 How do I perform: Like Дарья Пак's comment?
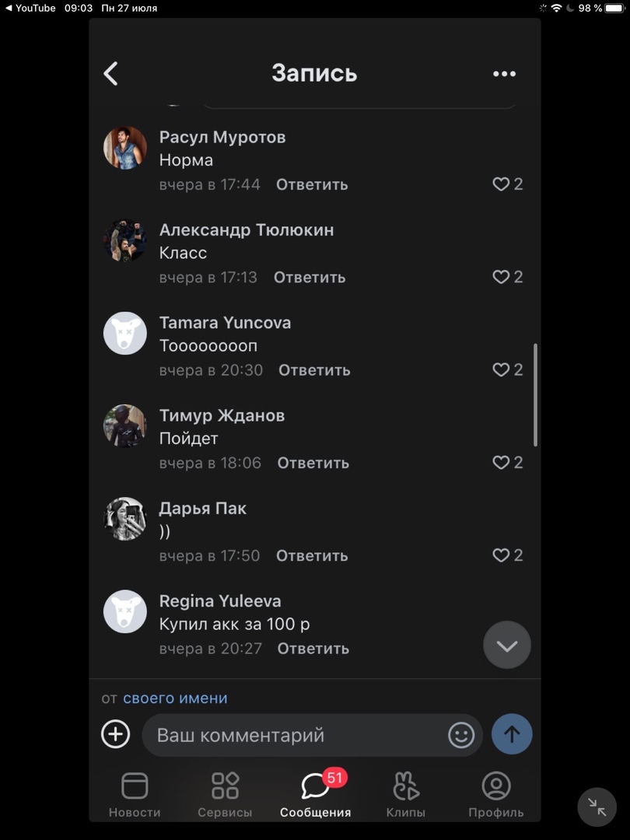[501, 555]
